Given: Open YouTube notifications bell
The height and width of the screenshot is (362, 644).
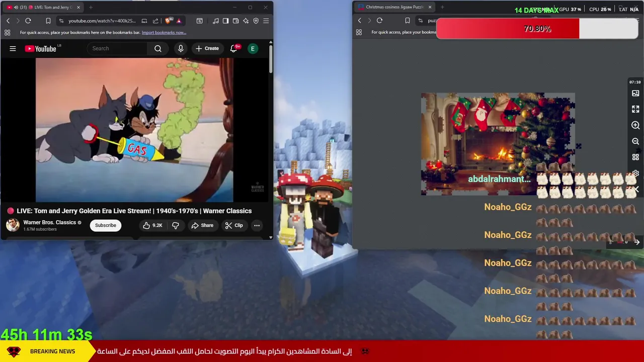Looking at the screenshot, I should 234,49.
